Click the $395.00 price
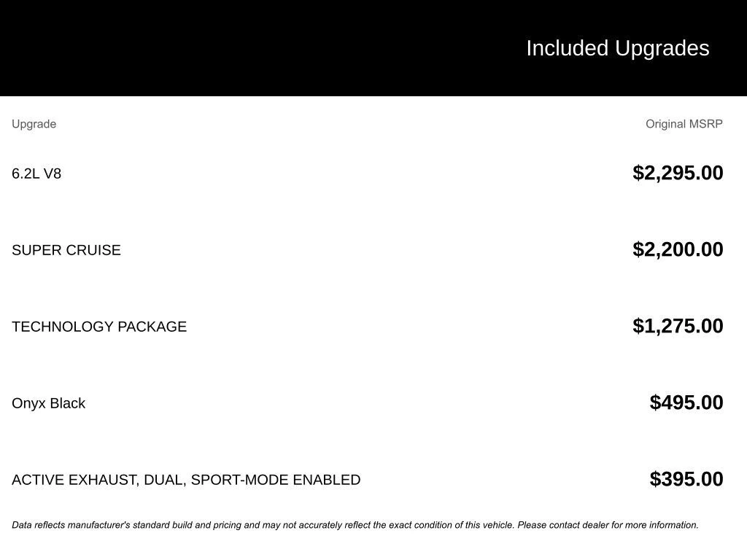Image resolution: width=747 pixels, height=560 pixels. coord(686,479)
